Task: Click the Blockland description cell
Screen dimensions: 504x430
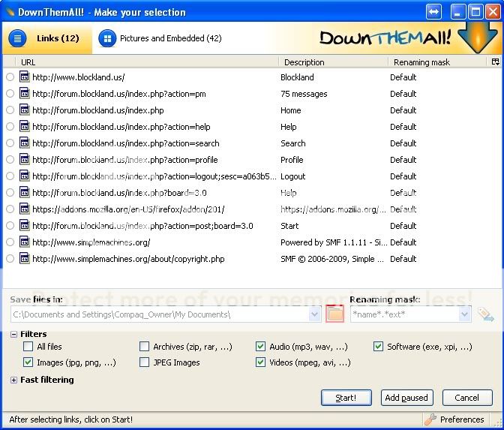Action: [297, 77]
